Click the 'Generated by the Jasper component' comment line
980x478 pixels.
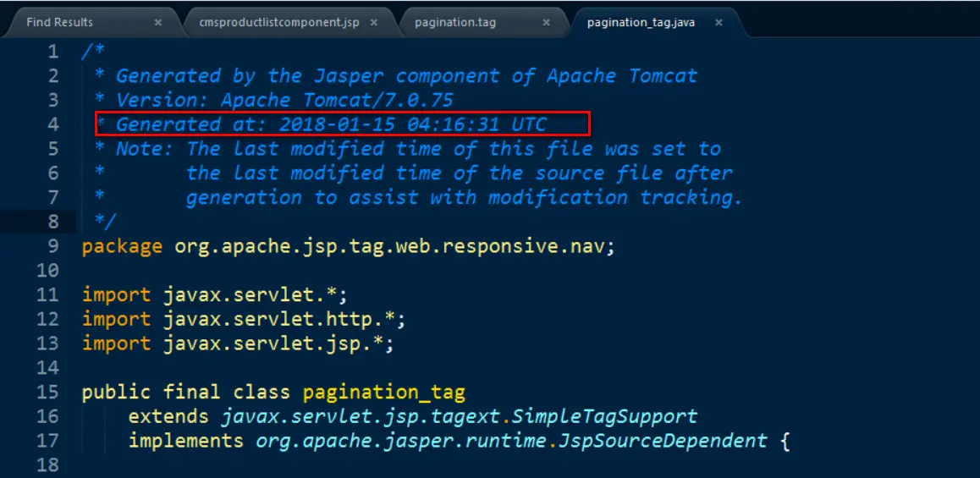click(395, 75)
